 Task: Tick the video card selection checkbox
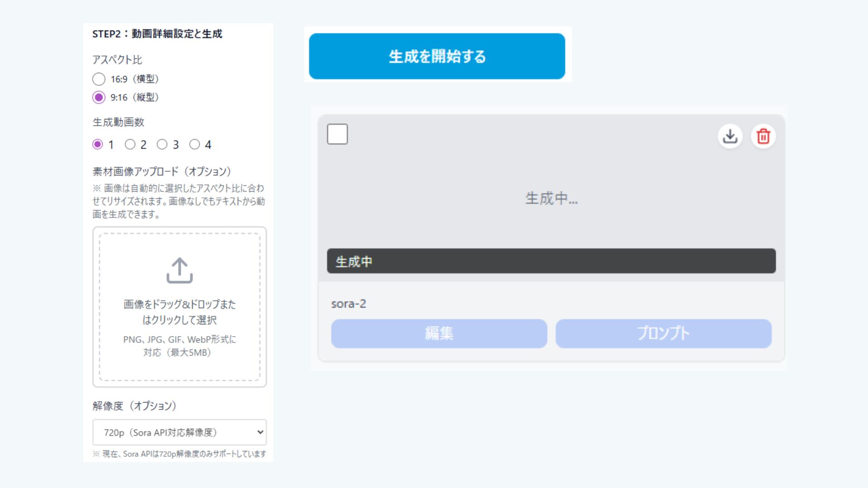(337, 134)
